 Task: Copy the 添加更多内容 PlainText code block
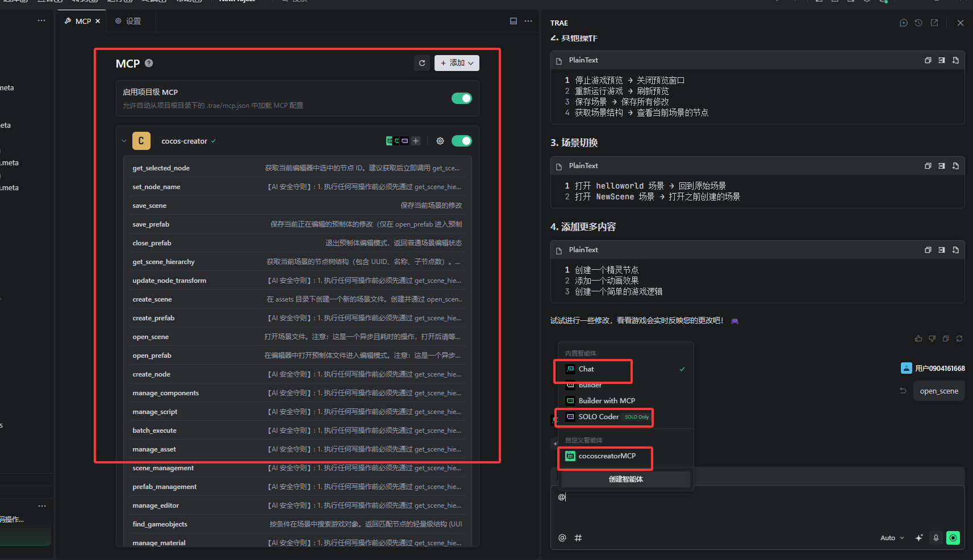(928, 250)
